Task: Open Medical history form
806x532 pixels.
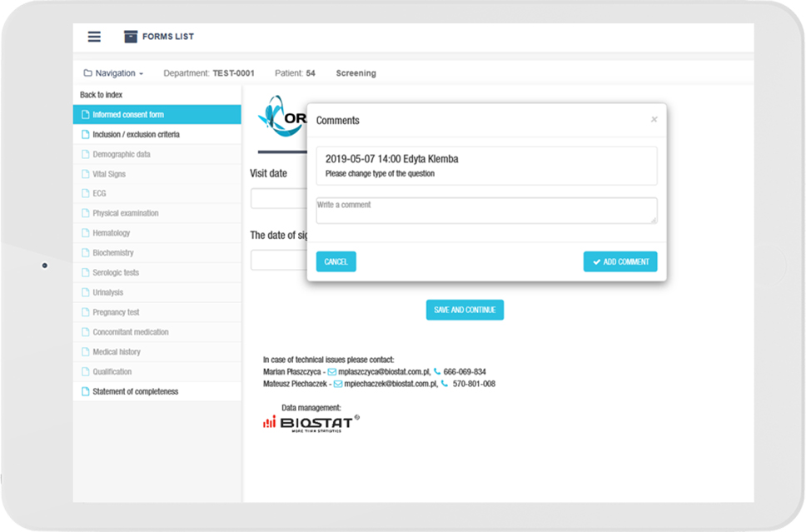Action: coord(157,351)
